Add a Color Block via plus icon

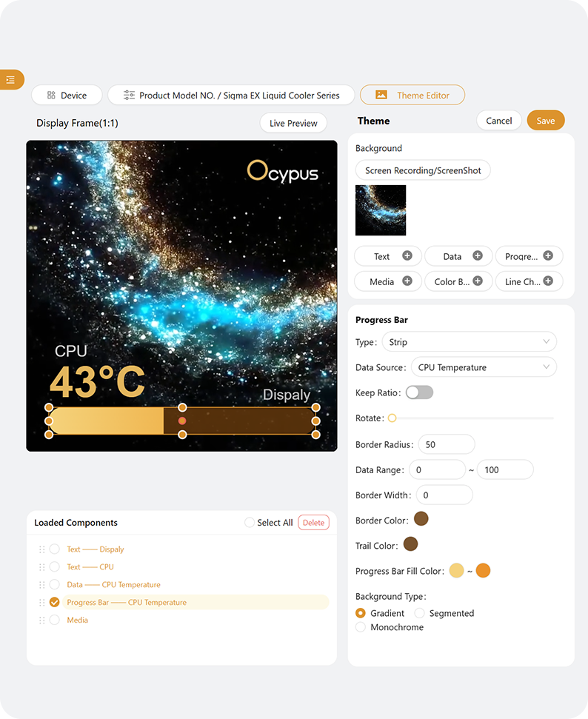tap(478, 281)
